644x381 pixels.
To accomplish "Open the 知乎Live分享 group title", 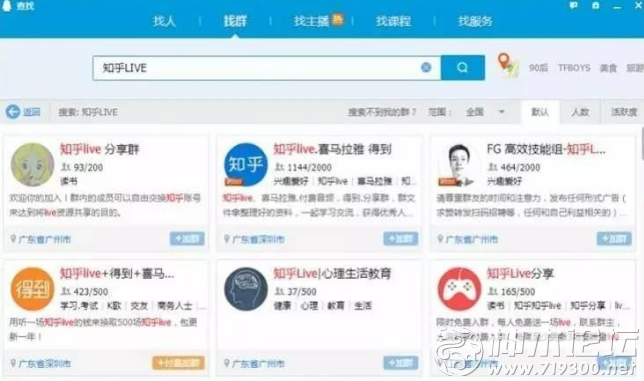I will pos(520,273).
